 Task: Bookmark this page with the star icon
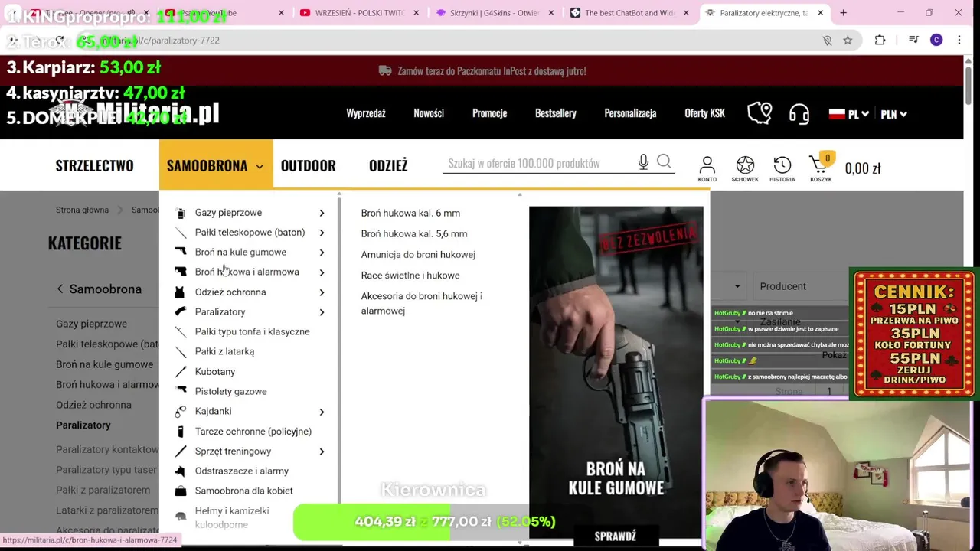pos(848,40)
